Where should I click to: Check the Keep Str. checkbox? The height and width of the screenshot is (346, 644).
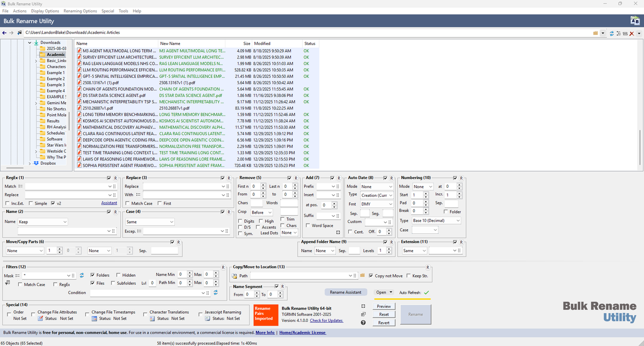[x=408, y=276]
